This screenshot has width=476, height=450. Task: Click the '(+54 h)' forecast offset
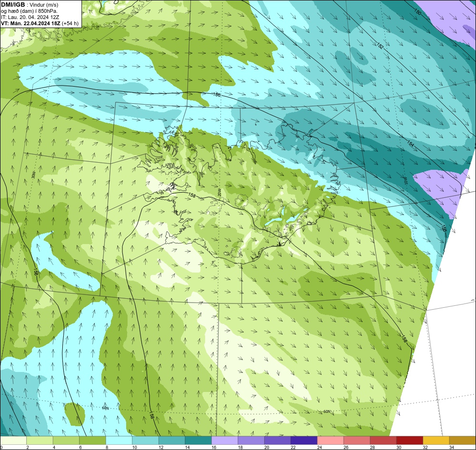[70, 23]
